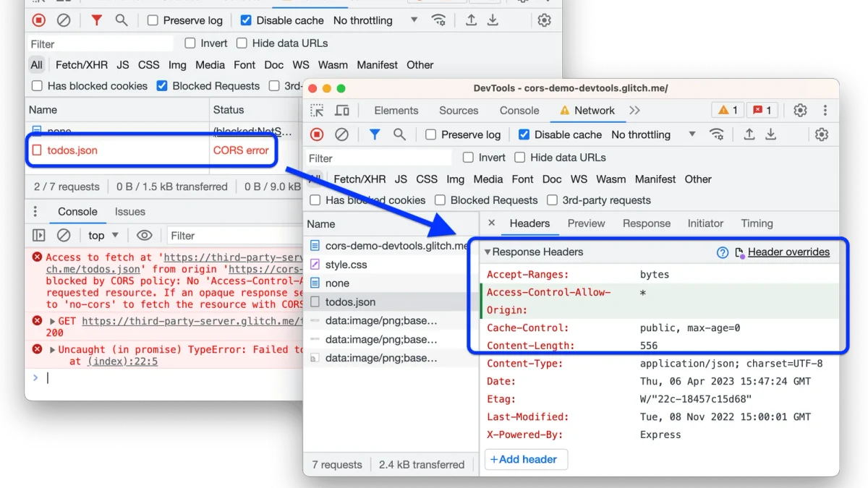Open network settings gear in front window
This screenshot has height=488, width=868.
(x=822, y=134)
